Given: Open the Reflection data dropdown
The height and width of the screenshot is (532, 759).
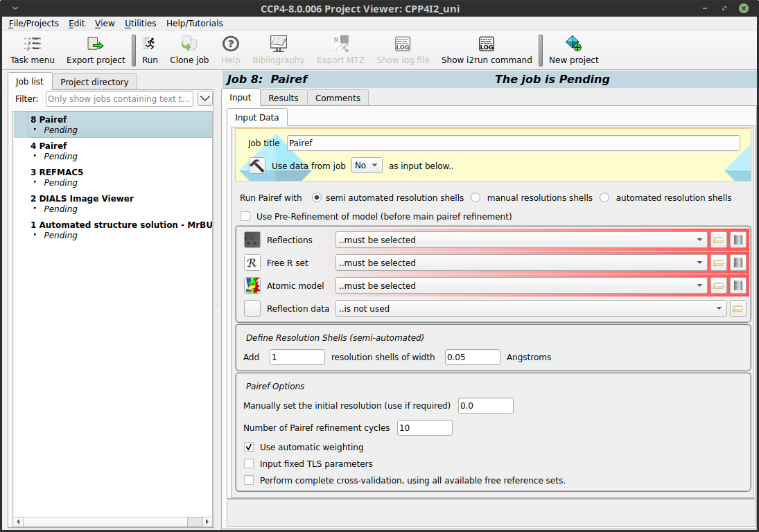Looking at the screenshot, I should click(x=531, y=308).
